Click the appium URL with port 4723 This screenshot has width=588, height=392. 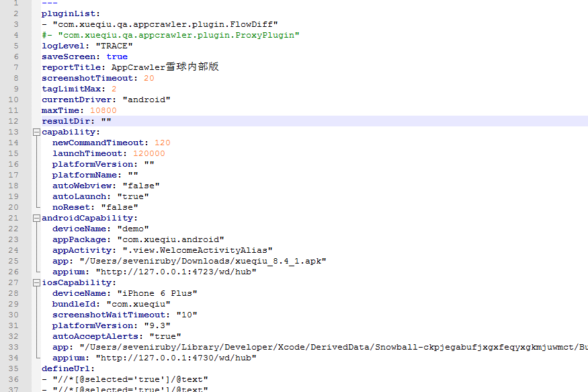[176, 272]
